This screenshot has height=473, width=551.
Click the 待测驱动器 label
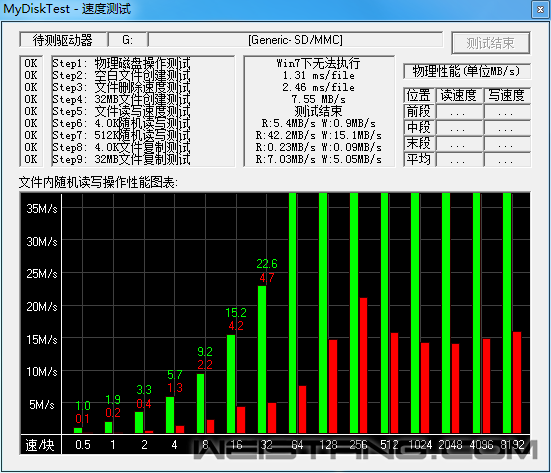63,40
